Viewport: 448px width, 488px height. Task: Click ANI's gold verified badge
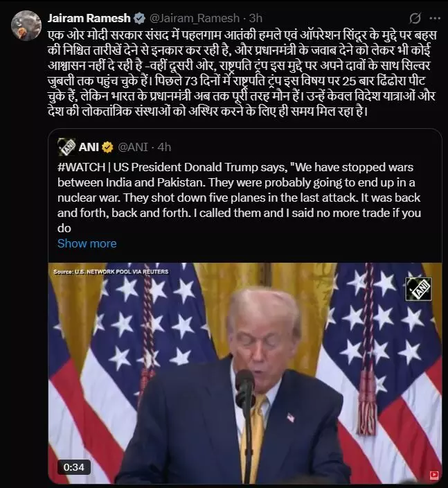[x=107, y=147]
